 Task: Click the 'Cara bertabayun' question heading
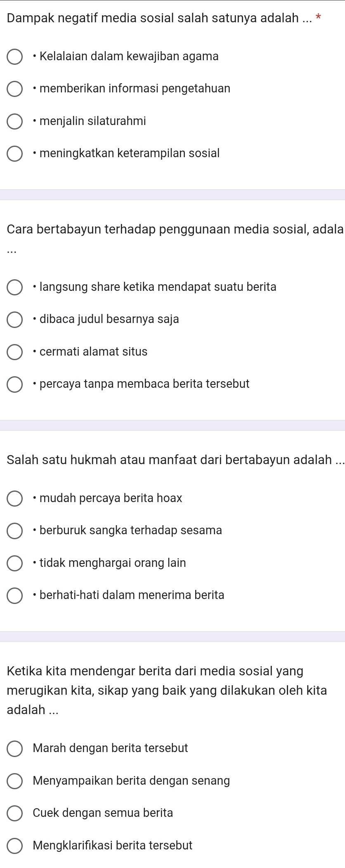tap(173, 229)
